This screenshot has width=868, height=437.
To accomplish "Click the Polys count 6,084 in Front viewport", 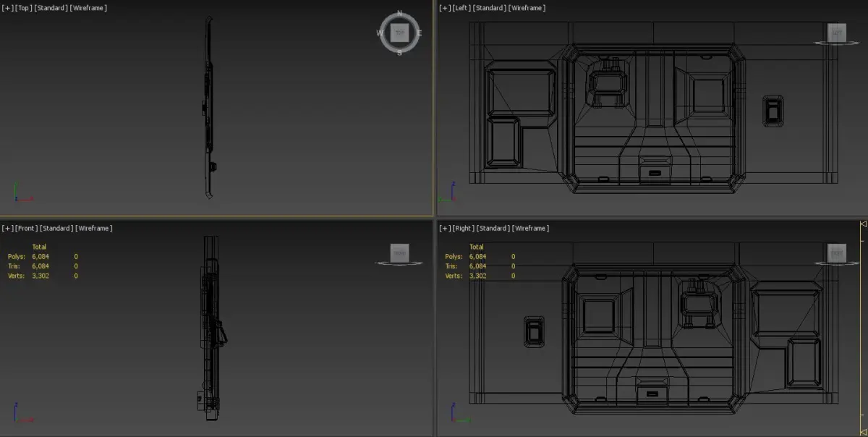I will pyautogui.click(x=41, y=256).
